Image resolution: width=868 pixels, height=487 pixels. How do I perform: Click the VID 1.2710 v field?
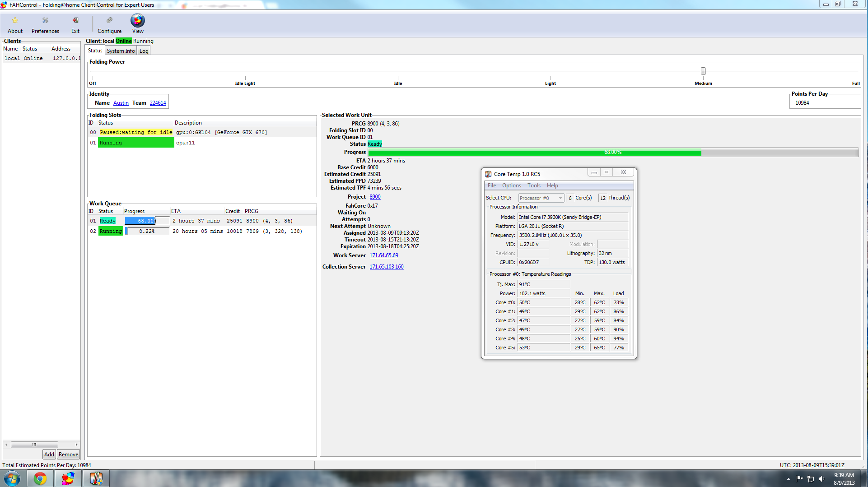[x=533, y=244]
